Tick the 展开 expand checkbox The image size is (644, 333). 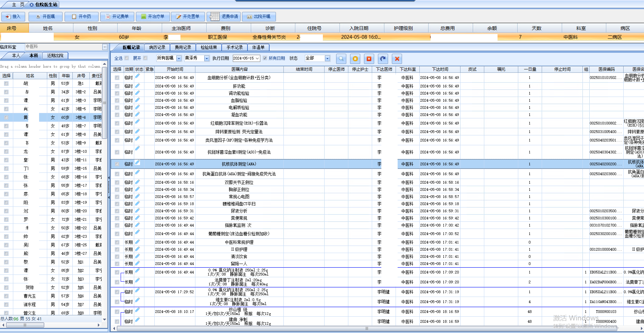pos(145,58)
